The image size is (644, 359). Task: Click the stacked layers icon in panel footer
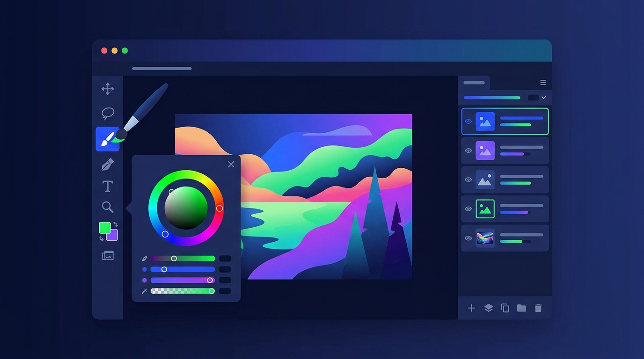coord(489,308)
